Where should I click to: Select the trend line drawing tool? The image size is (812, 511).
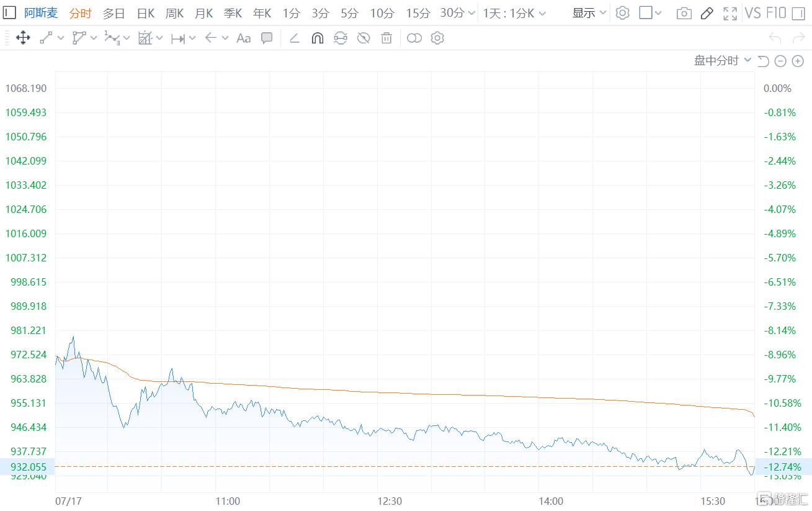[x=47, y=38]
